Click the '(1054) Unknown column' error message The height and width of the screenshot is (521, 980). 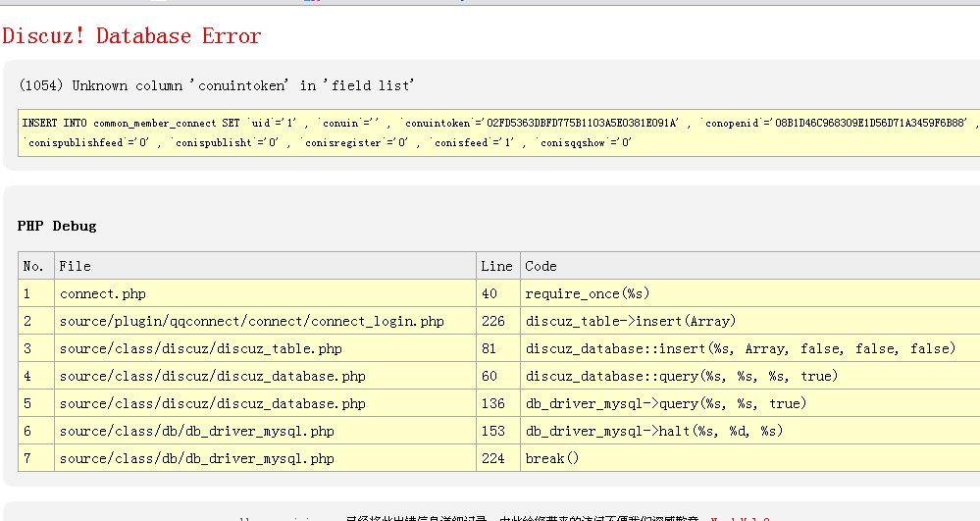coord(217,85)
